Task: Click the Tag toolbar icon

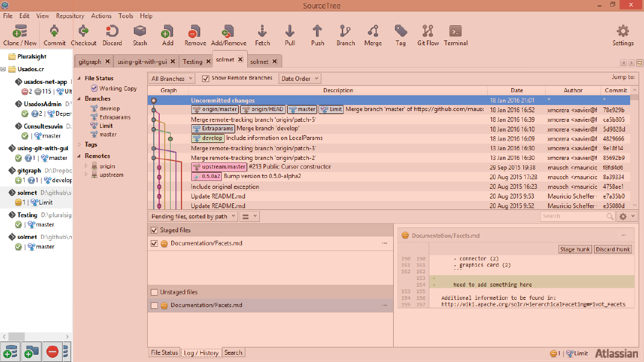Action: 400,35
